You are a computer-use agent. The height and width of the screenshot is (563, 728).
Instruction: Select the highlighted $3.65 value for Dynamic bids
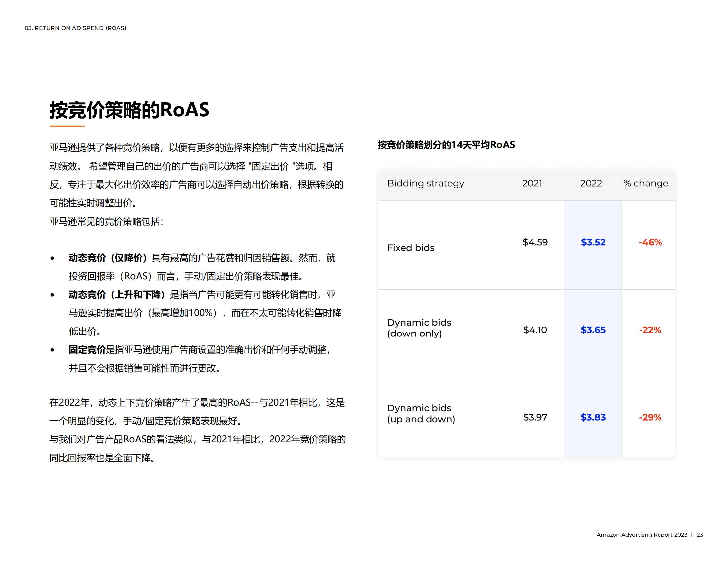(x=593, y=330)
